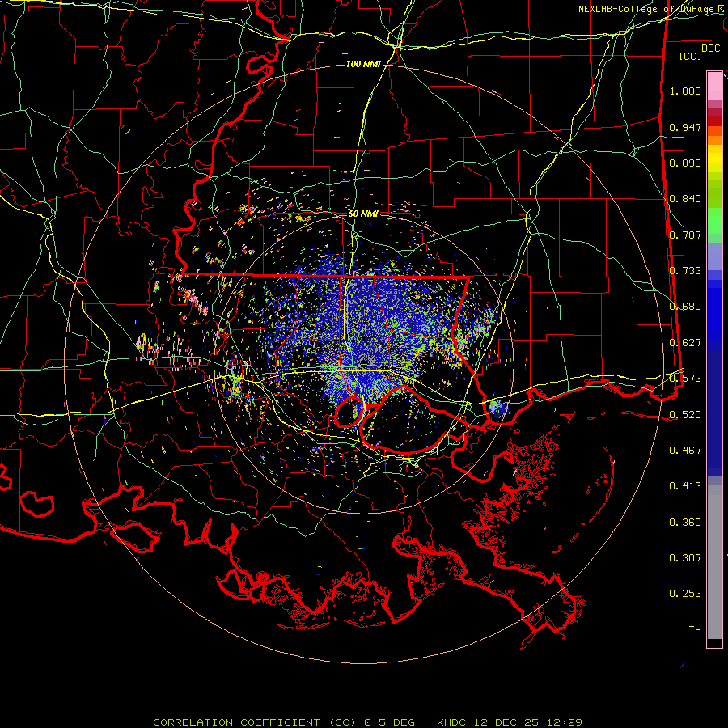Click the 0.840 color scale value
The height and width of the screenshot is (728, 728).
coord(685,199)
